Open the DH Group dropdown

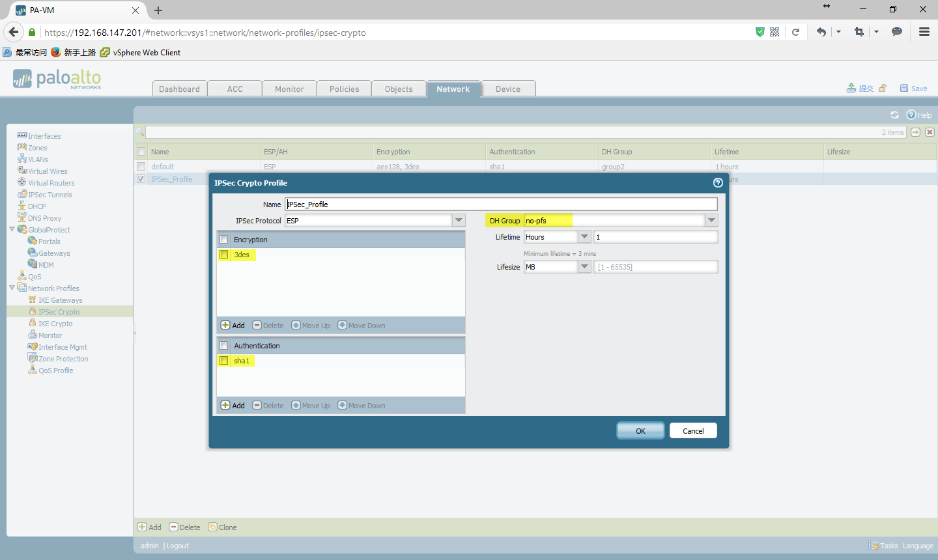pos(711,221)
